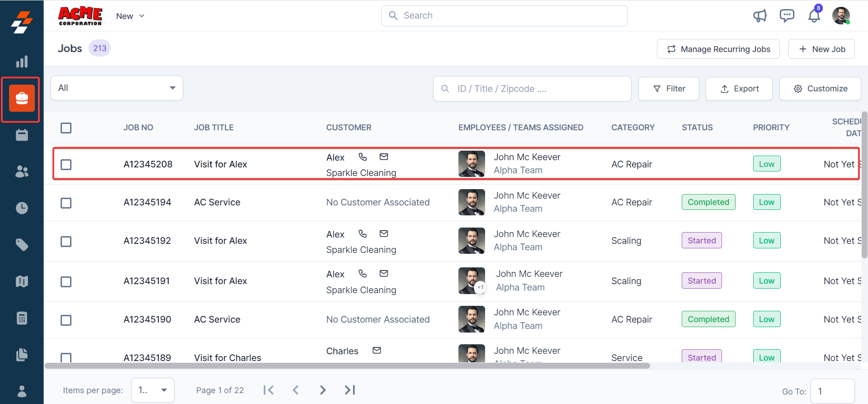Click the Manage Recurring Jobs button
The height and width of the screenshot is (404, 868).
pos(718,49)
